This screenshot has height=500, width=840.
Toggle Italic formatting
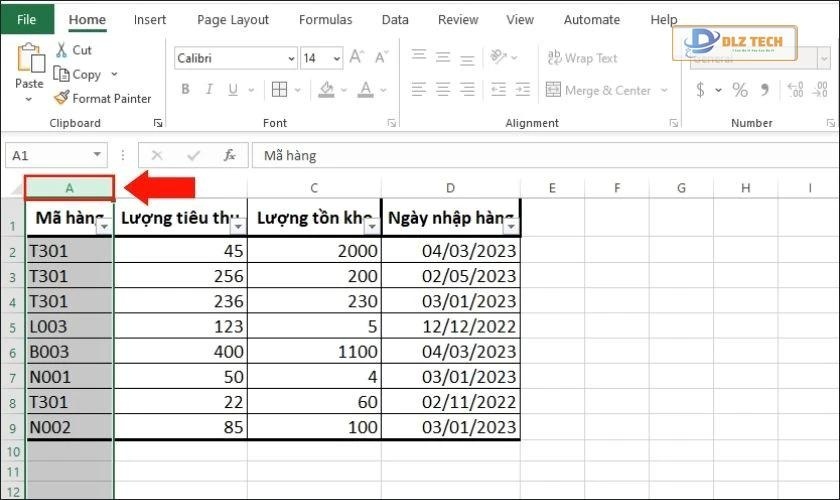(209, 89)
